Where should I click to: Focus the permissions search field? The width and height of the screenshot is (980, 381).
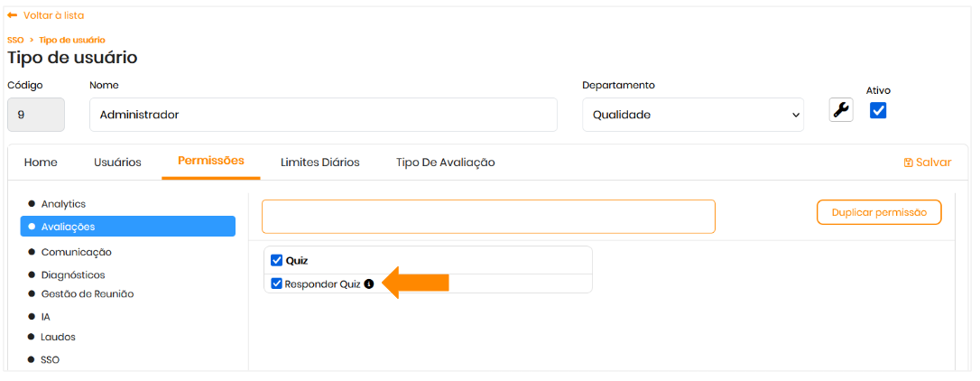[x=488, y=217]
